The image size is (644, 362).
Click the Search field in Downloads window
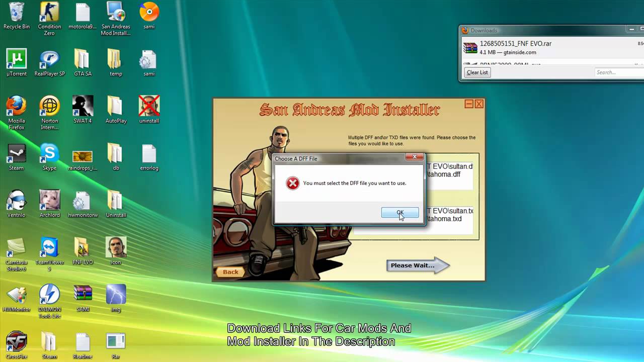click(x=619, y=72)
